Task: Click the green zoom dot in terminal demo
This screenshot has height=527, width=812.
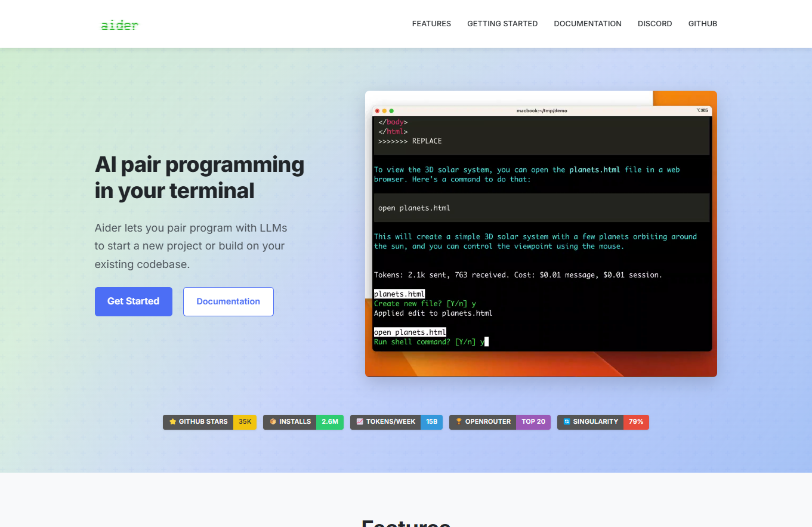Action: point(391,111)
